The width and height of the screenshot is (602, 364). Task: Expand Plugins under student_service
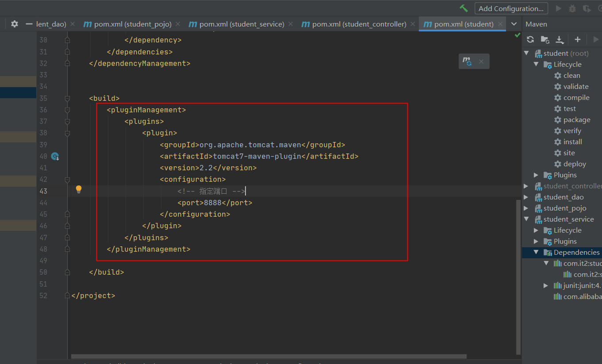[536, 241]
